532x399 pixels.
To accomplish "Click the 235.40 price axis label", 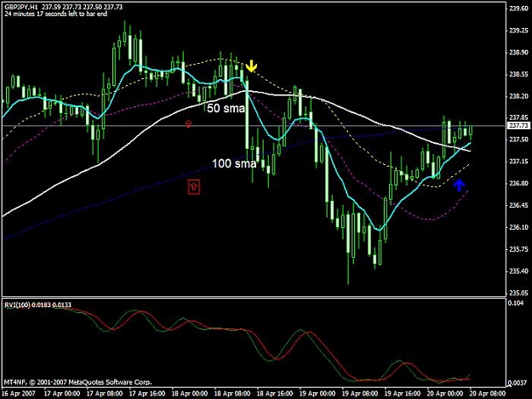I will (x=518, y=271).
